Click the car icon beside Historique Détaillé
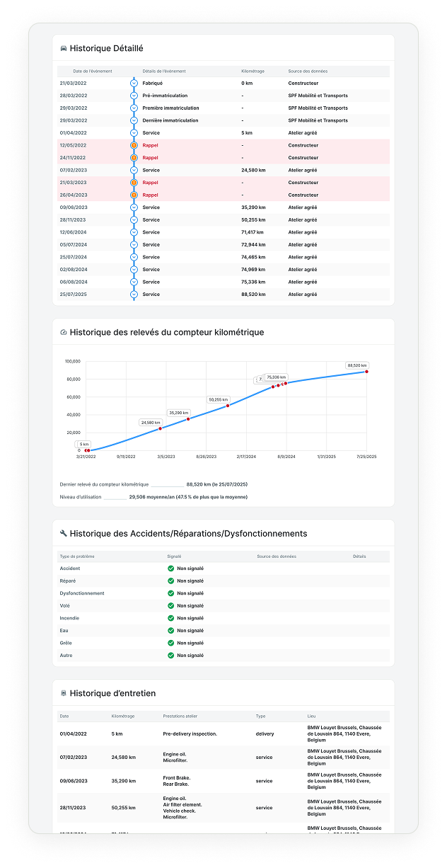 (x=64, y=49)
